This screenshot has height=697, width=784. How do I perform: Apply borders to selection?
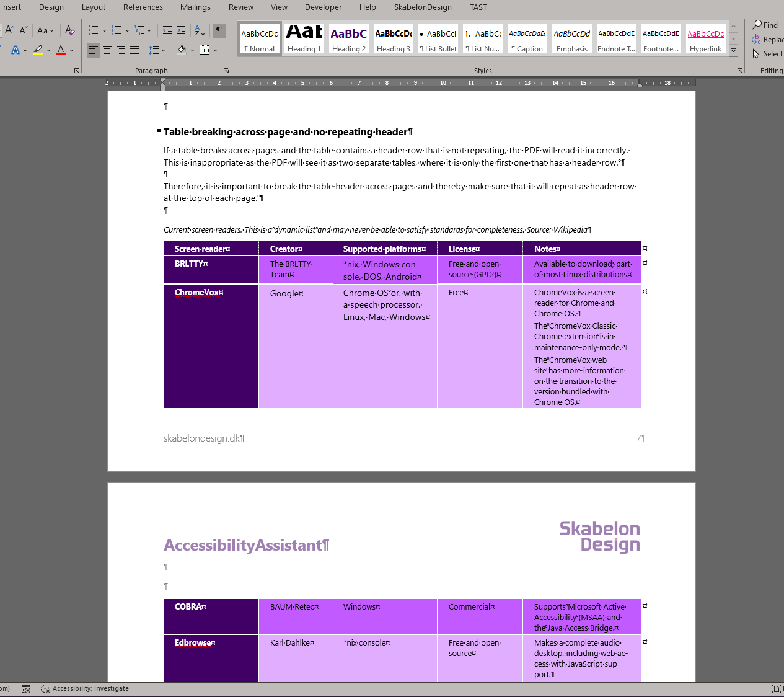205,50
